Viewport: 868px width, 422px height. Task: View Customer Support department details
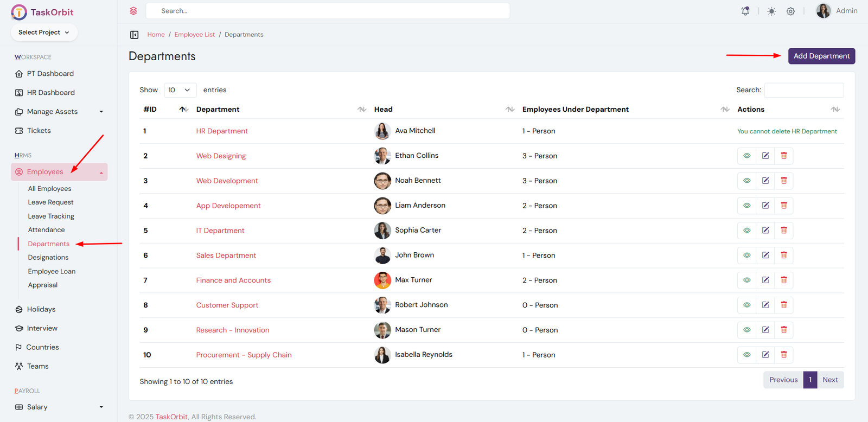point(747,305)
